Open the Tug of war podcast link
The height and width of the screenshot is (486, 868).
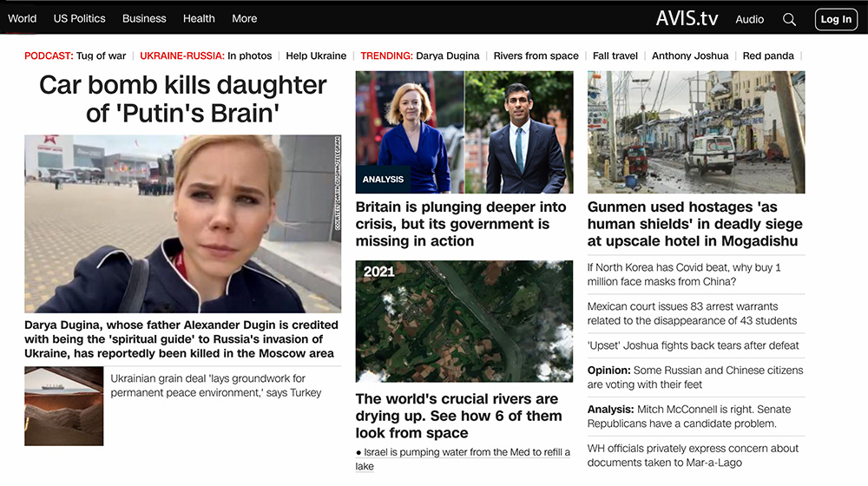pos(101,56)
